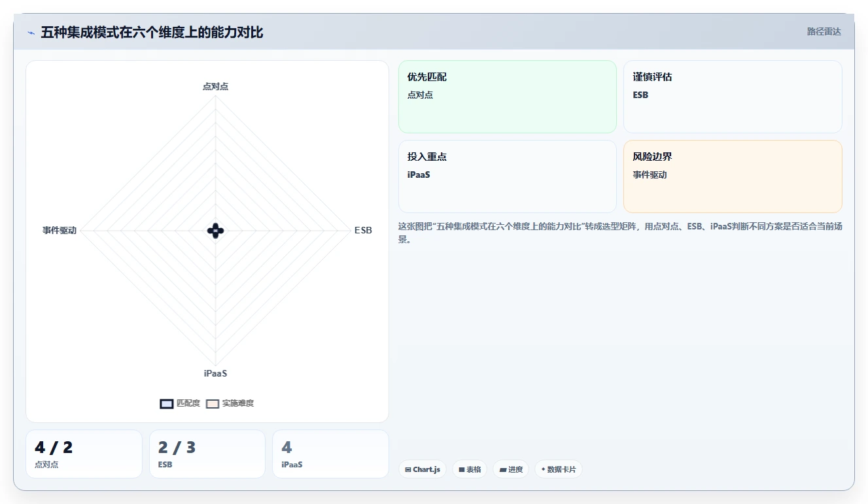Image resolution: width=868 pixels, height=504 pixels.
Task: Click the 匹配度 legend color box
Action: click(167, 403)
